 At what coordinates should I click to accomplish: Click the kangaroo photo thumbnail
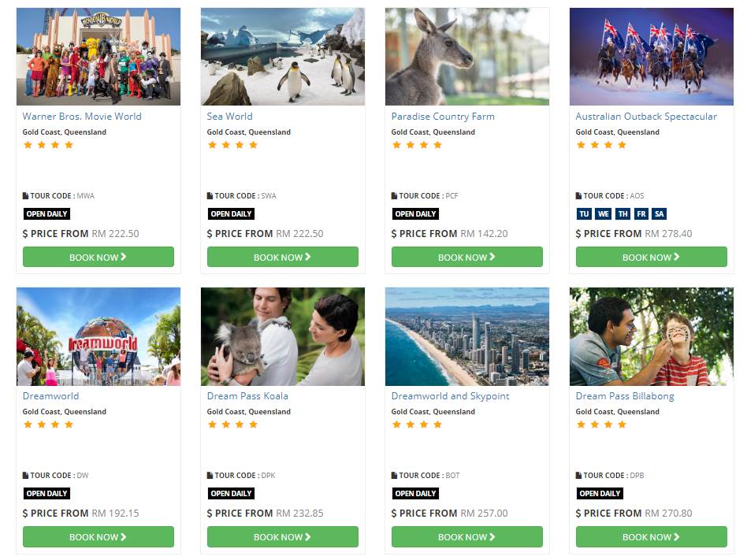pos(466,57)
